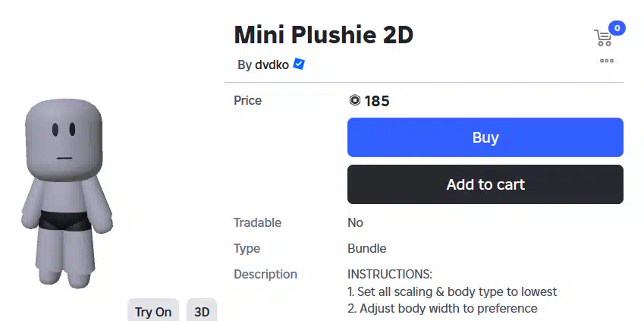Click the Tradable field label
The width and height of the screenshot is (644, 321).
click(x=257, y=223)
